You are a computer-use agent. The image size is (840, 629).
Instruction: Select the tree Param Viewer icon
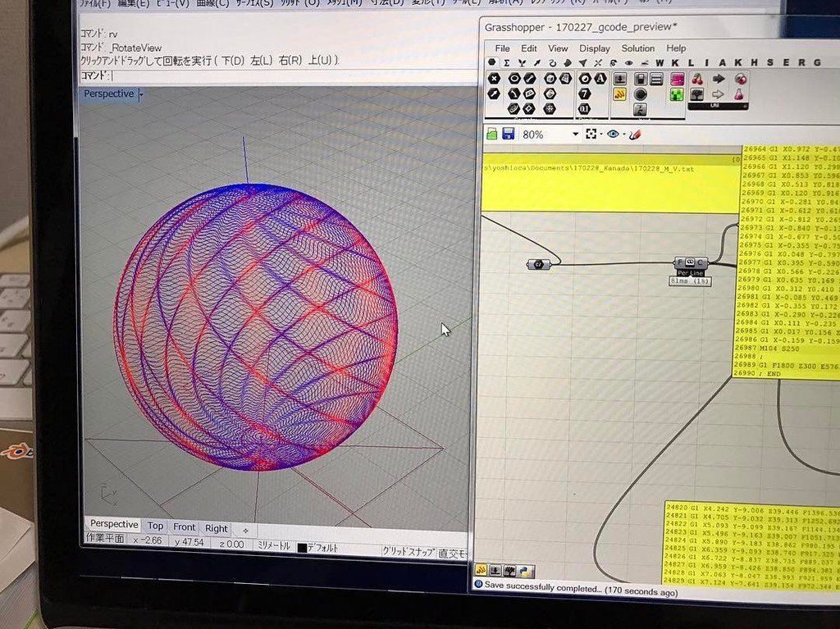coord(697,95)
